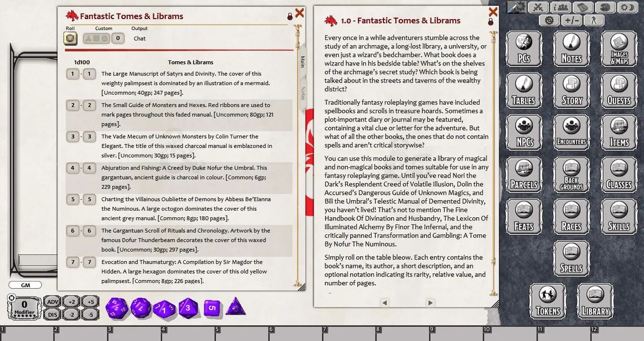Open the Spells sidebar button
This screenshot has height=341, width=644.
[x=571, y=259]
